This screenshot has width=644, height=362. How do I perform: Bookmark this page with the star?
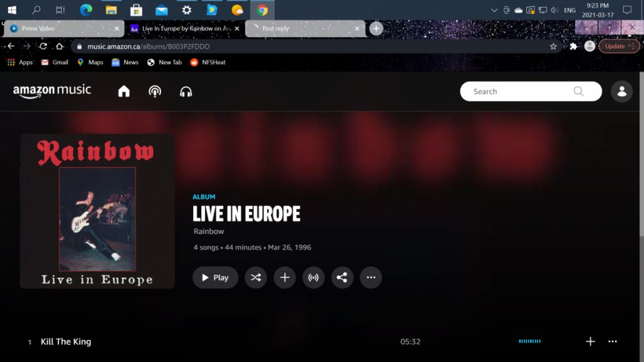click(x=553, y=47)
